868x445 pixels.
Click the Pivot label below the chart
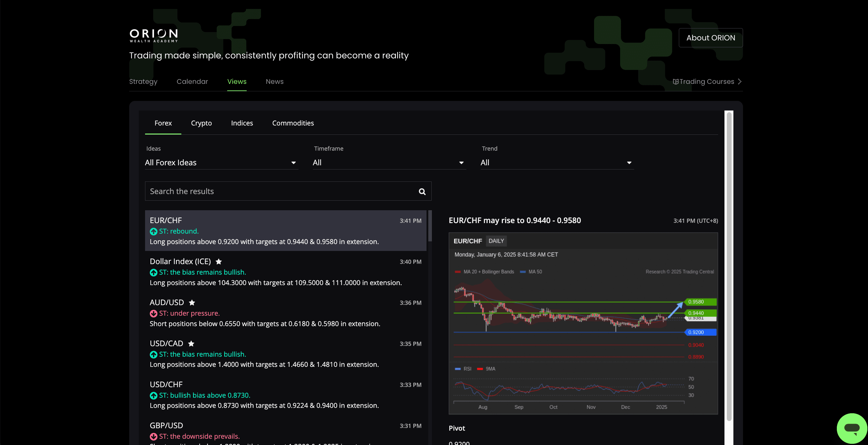(x=456, y=428)
